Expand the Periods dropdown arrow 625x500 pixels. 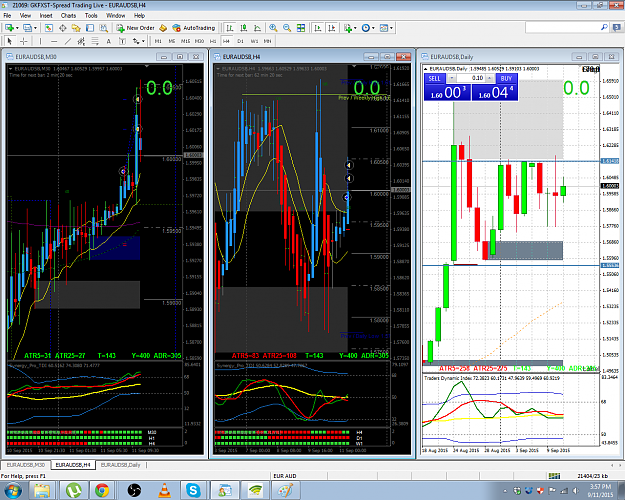pyautogui.click(x=373, y=28)
